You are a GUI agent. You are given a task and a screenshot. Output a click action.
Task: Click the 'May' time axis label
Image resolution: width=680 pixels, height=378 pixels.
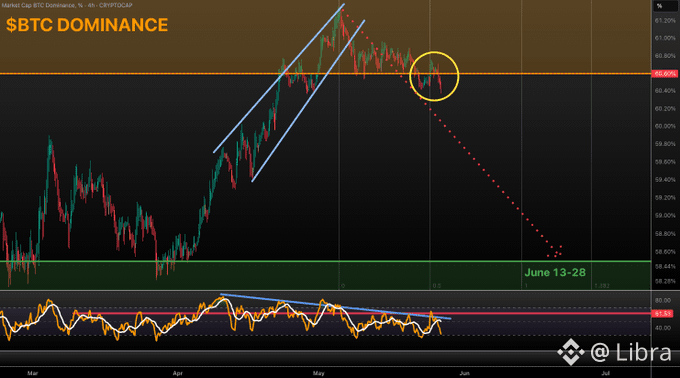pos(318,373)
